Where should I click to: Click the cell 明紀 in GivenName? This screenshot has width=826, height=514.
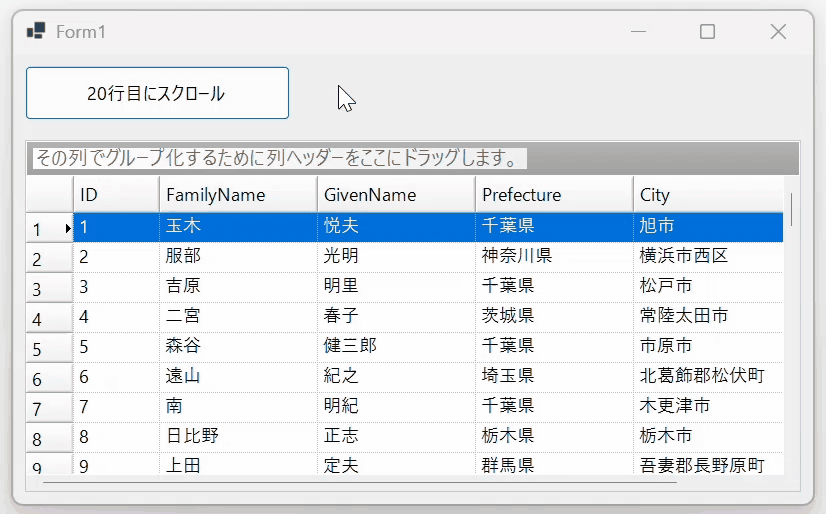pyautogui.click(x=396, y=408)
